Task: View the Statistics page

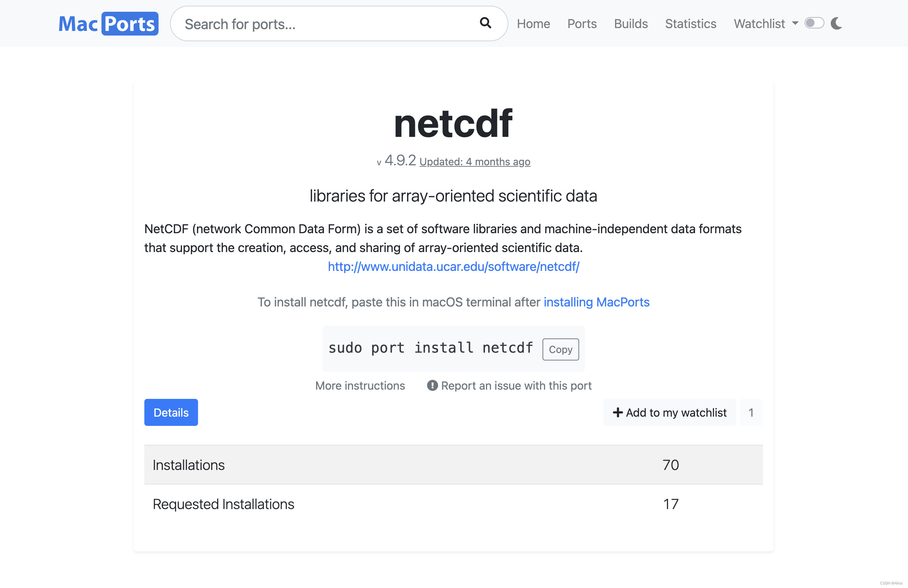Action: (x=690, y=24)
